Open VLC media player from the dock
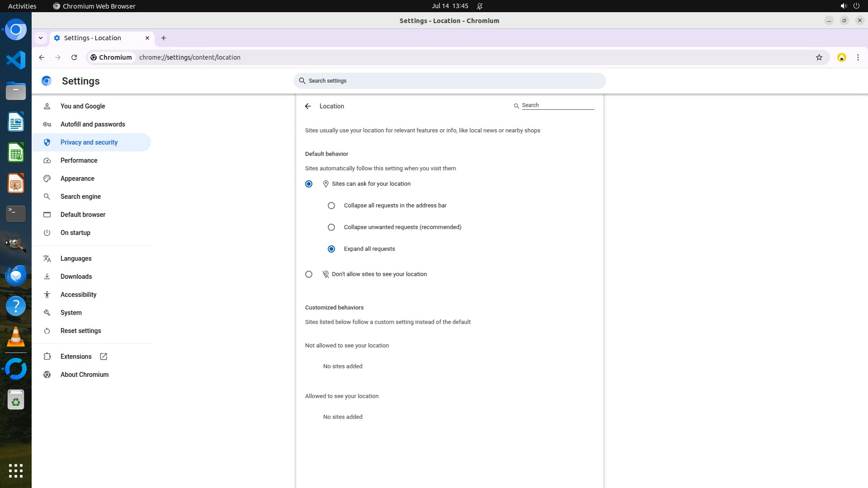The image size is (868, 488). pyautogui.click(x=16, y=337)
